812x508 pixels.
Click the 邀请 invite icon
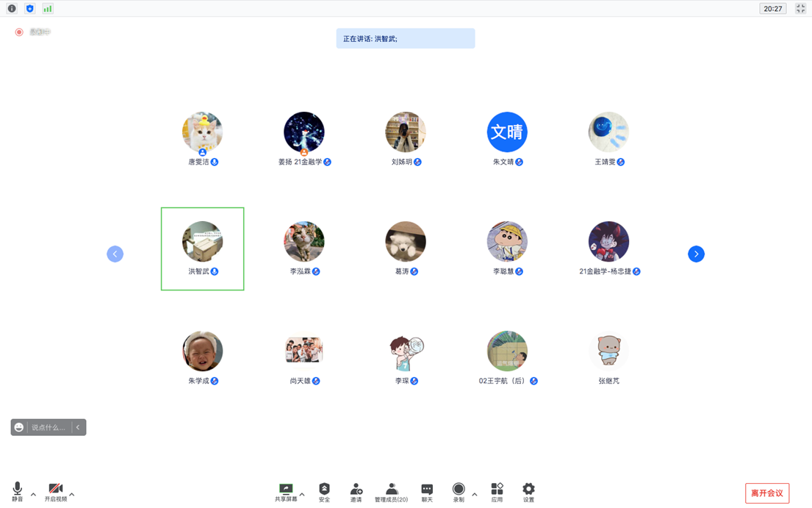(x=356, y=491)
